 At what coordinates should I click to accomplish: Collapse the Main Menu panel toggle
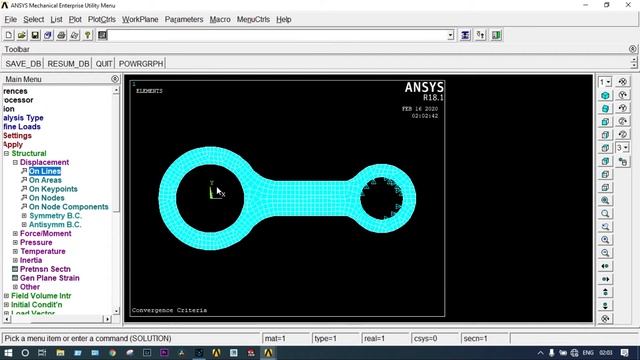(115, 79)
